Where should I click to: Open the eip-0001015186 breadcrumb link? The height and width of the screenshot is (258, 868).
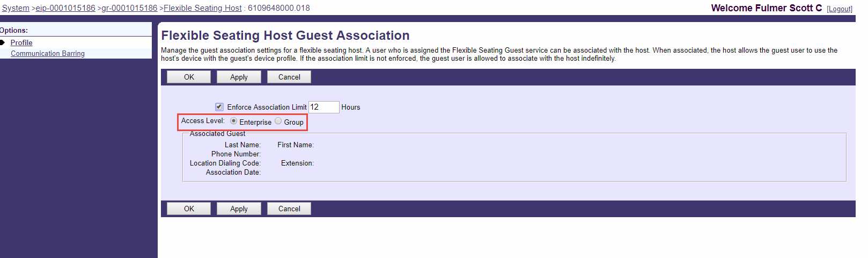pyautogui.click(x=65, y=8)
